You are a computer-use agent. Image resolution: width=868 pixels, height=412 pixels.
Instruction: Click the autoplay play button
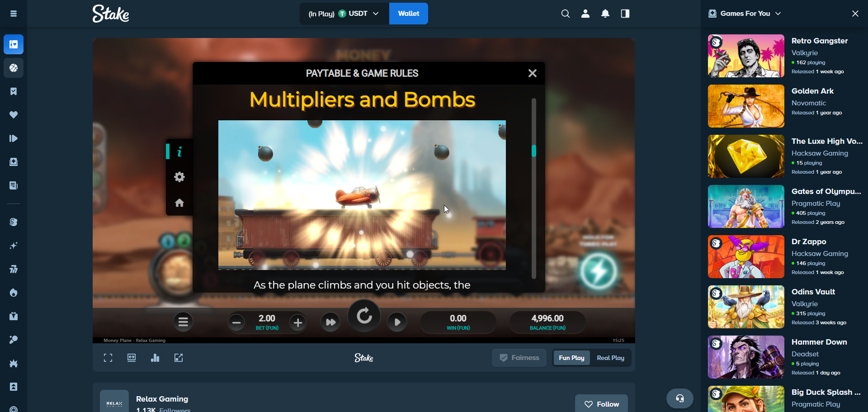point(397,322)
